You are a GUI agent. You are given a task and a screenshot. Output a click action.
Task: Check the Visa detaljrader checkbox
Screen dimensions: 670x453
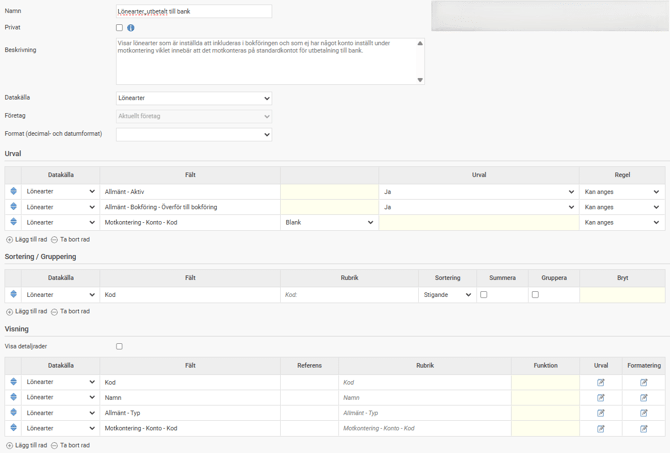point(119,347)
